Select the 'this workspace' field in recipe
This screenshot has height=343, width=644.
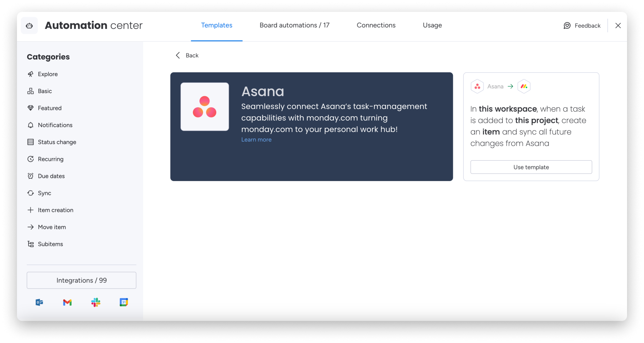click(x=508, y=109)
